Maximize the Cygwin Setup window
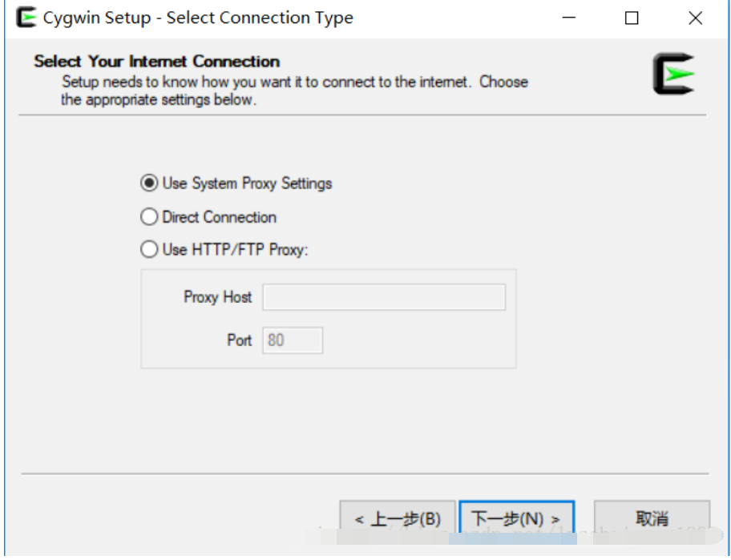The width and height of the screenshot is (731, 560). pos(632,18)
